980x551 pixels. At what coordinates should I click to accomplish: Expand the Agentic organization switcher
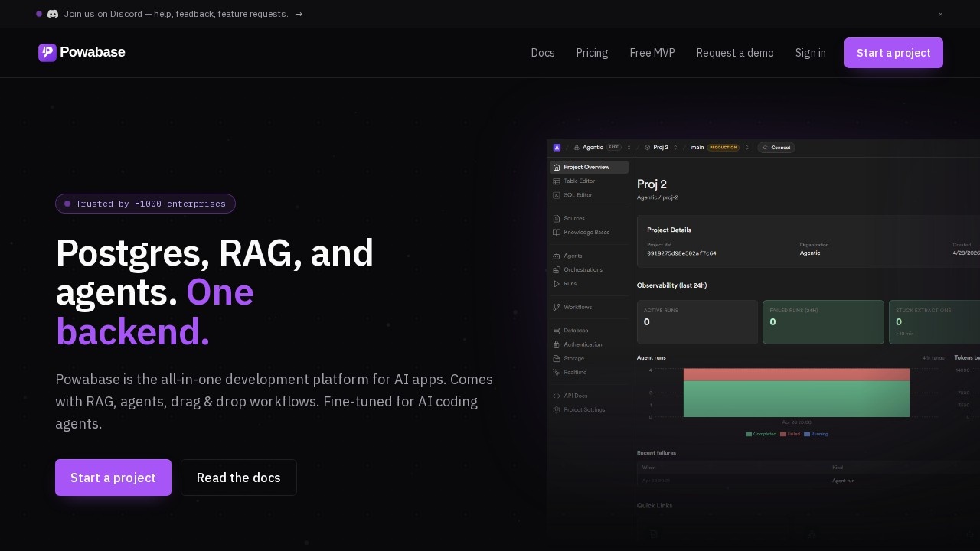click(629, 148)
